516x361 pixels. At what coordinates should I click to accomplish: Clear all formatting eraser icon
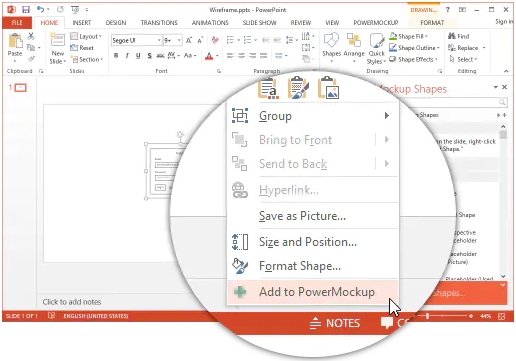[x=215, y=40]
